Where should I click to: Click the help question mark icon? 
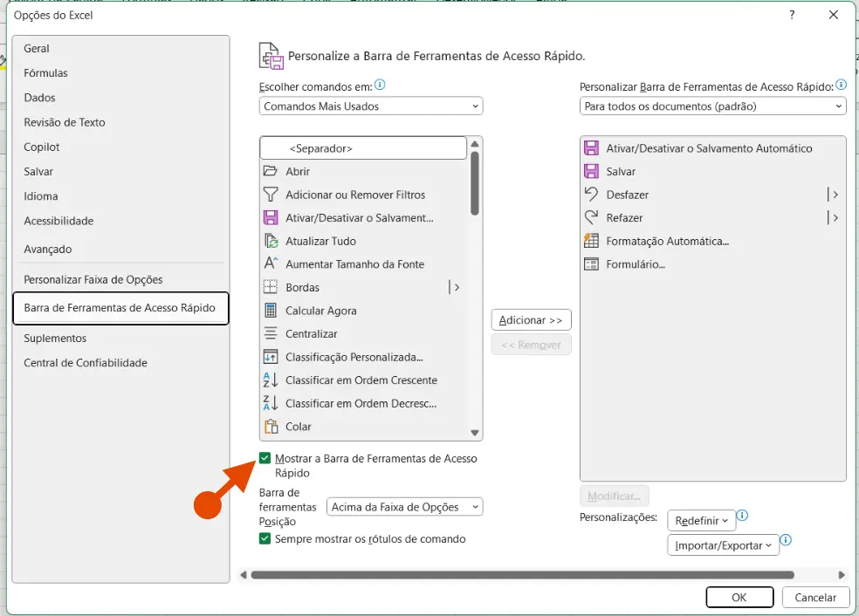(792, 15)
